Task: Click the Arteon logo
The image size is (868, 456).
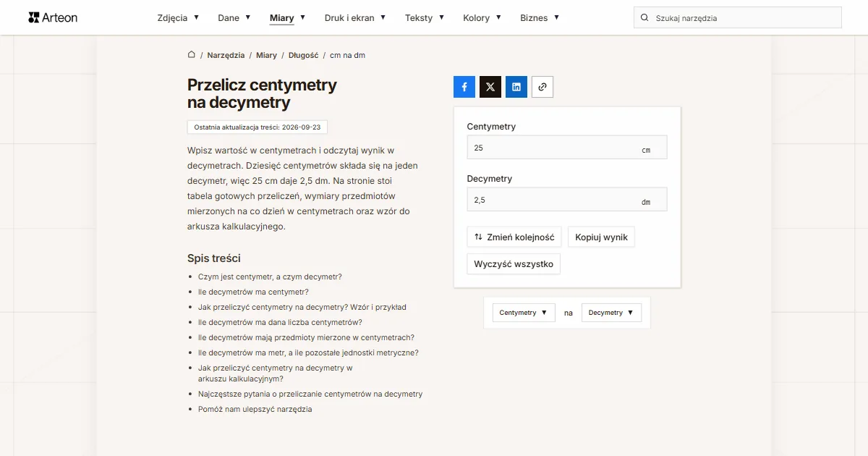Action: (53, 17)
